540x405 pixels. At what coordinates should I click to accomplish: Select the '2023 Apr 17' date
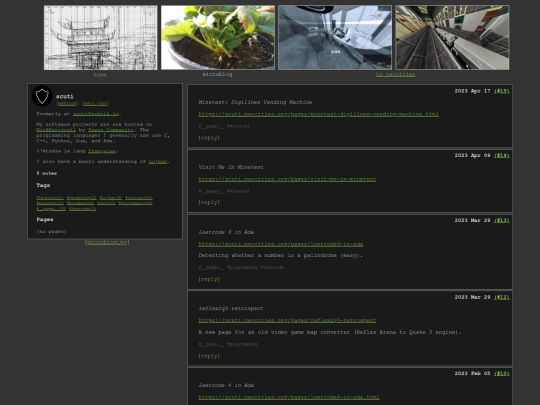[x=472, y=91]
